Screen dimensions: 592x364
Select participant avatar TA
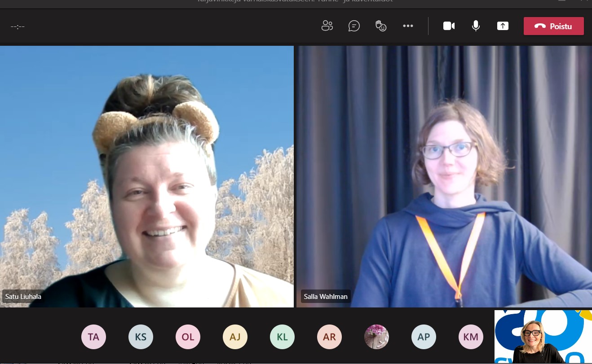[93, 337]
